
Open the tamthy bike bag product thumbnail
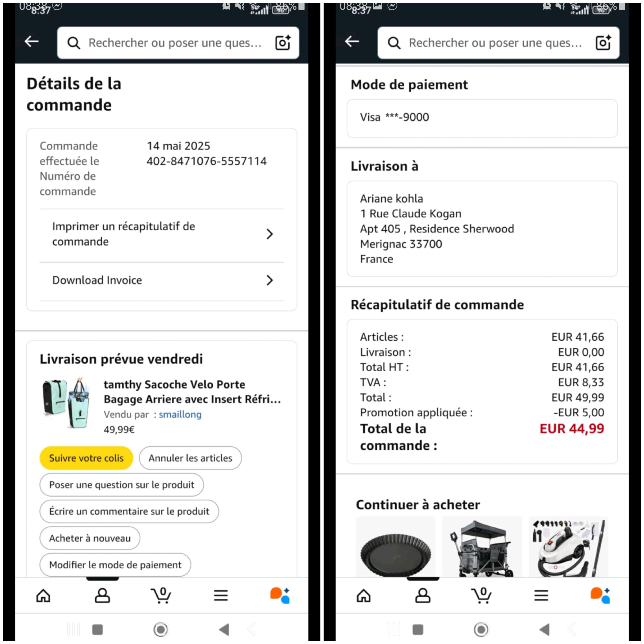[x=67, y=403]
